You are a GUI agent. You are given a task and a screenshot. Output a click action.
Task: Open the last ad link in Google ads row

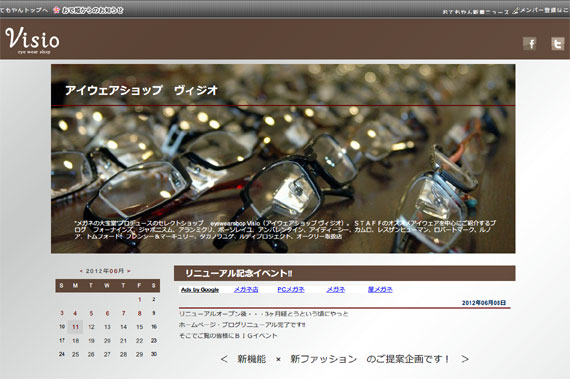tap(380, 290)
